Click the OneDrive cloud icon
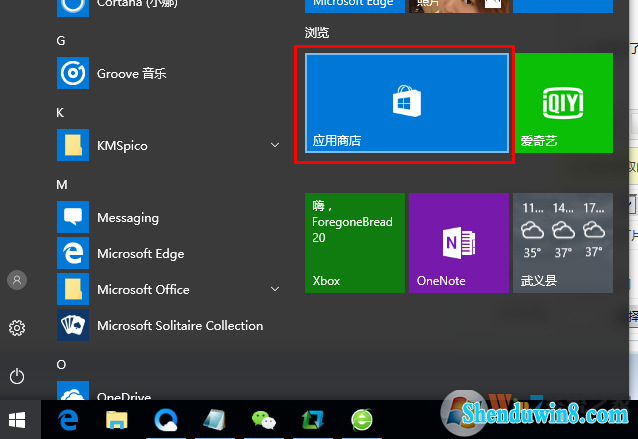This screenshot has height=439, width=638. 73,391
